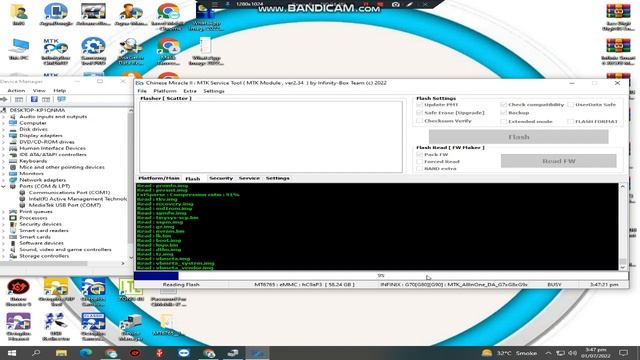
Task: Show hidden tray icons chevron
Action: tap(548, 353)
